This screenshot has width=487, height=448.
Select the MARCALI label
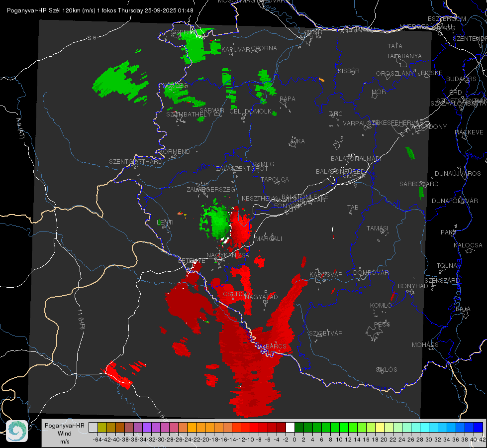click(x=269, y=239)
